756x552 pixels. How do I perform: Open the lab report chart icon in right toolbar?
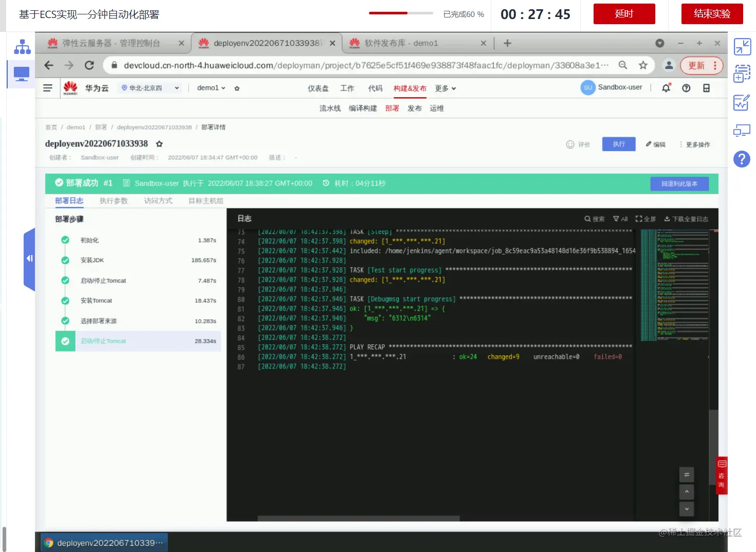[742, 102]
